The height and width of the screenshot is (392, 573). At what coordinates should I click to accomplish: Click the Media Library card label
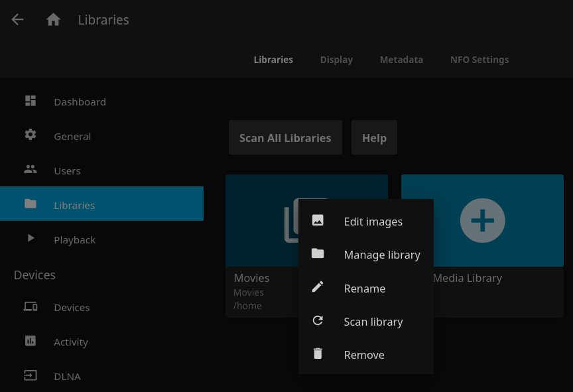coord(468,278)
